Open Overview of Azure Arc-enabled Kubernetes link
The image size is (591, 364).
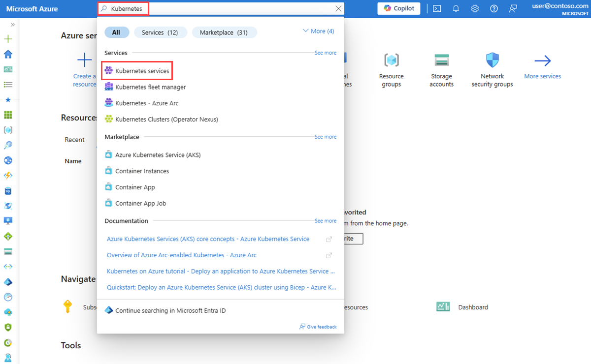[x=181, y=255]
